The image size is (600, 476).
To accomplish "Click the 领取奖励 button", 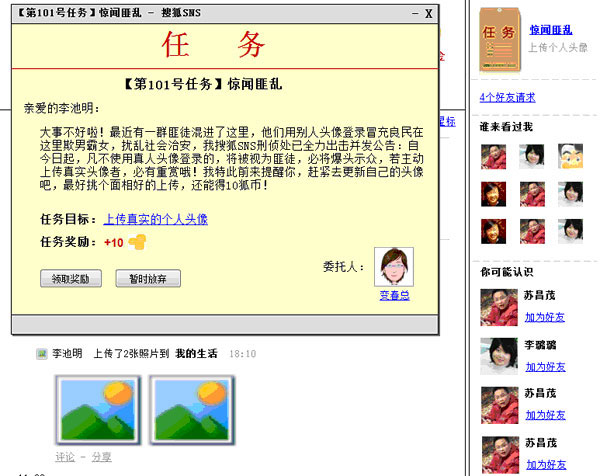I will [71, 278].
